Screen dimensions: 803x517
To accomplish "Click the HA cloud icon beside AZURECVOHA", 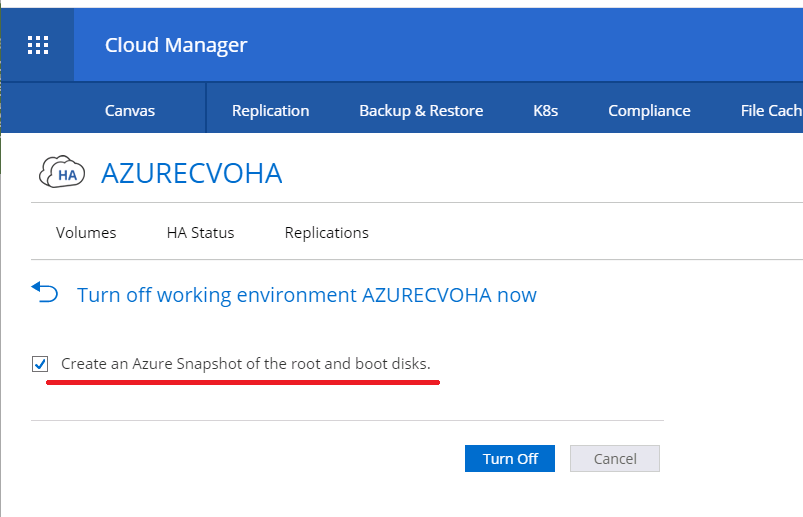I will point(62,172).
